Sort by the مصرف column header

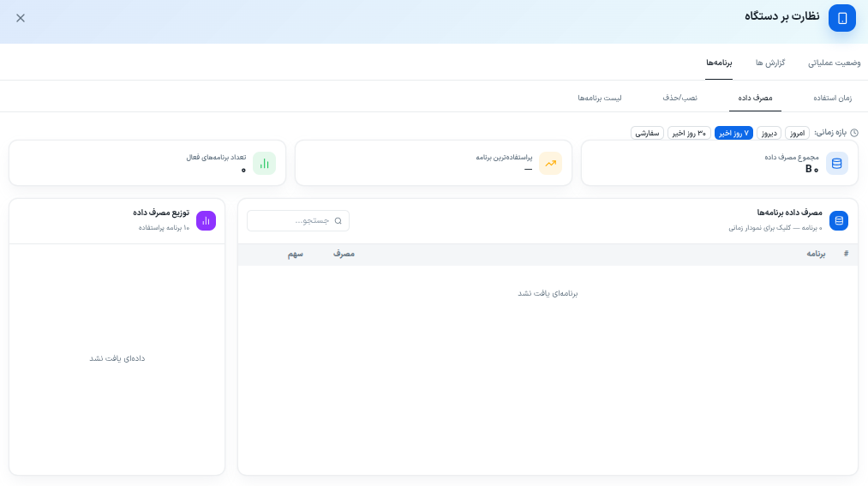coord(344,254)
